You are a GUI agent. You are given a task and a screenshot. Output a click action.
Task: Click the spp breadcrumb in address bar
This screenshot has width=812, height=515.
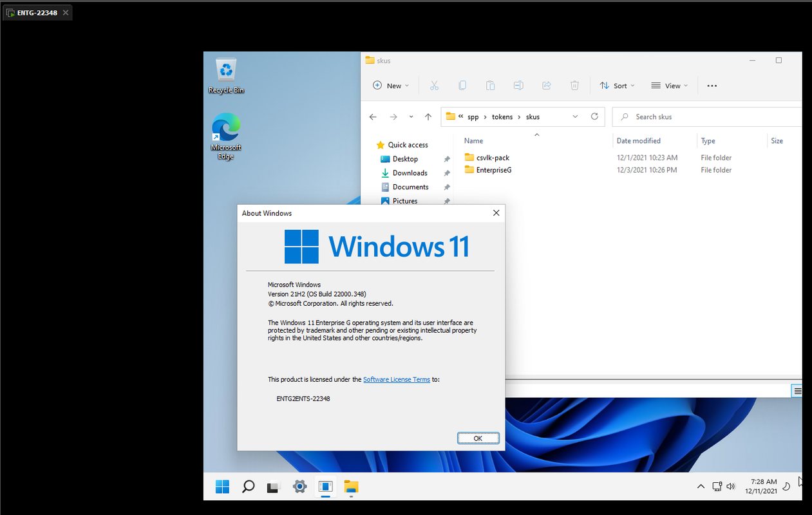point(473,117)
